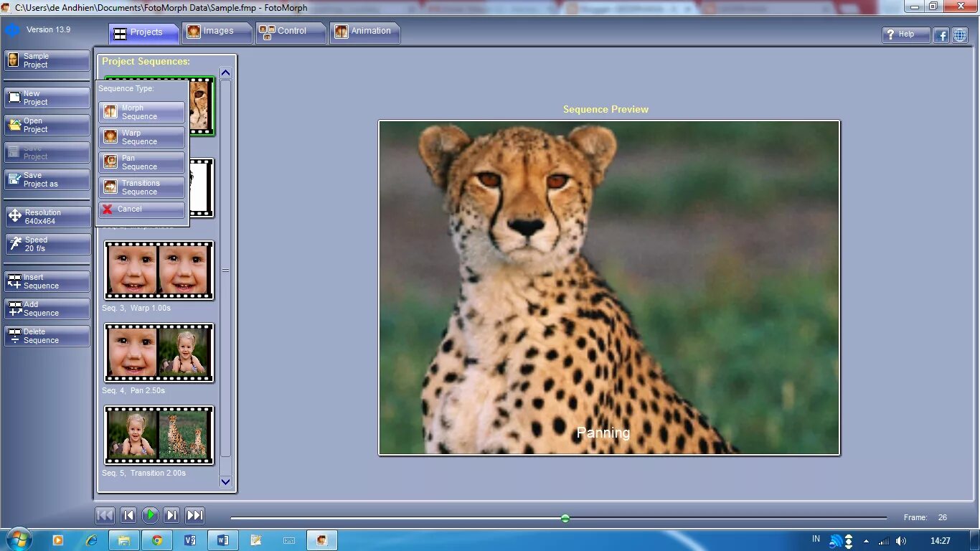Click Insert Sequence button
This screenshot has width=980, height=551.
[x=47, y=281]
